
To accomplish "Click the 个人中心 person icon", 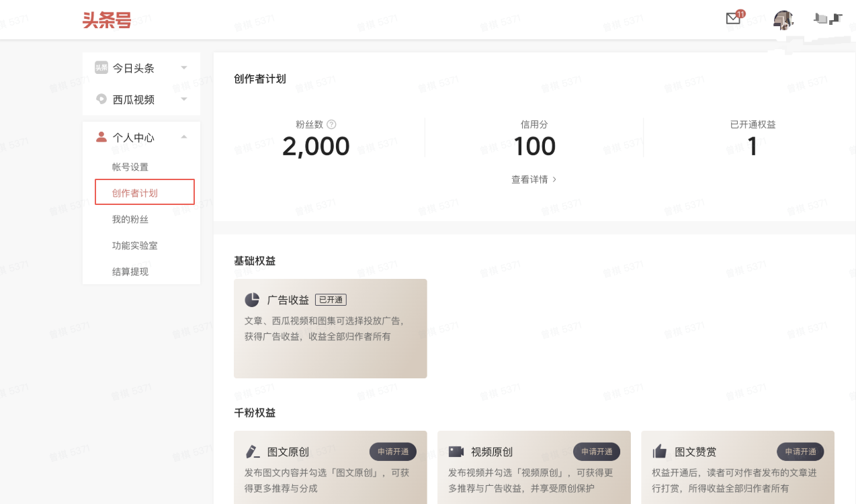I will (101, 137).
